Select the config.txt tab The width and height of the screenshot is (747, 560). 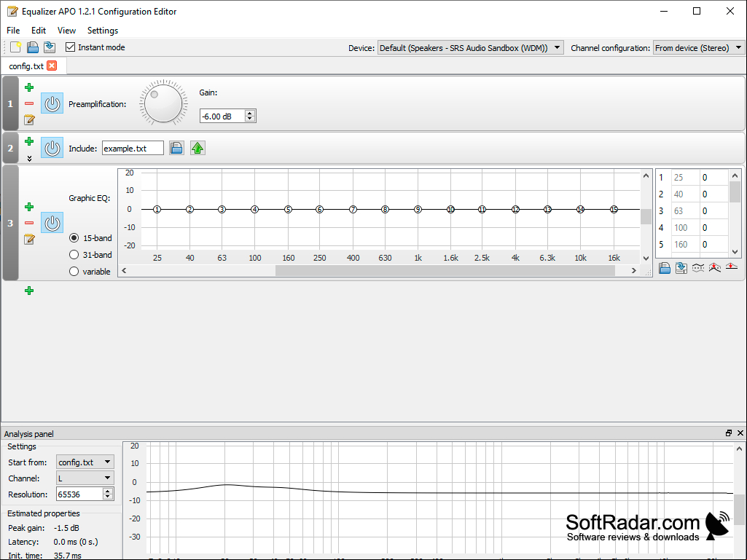[26, 66]
